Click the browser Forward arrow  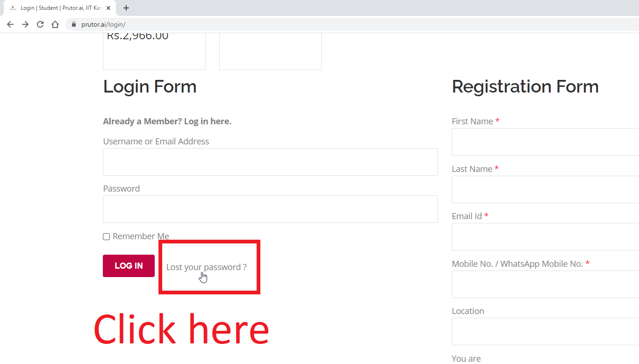(25, 24)
